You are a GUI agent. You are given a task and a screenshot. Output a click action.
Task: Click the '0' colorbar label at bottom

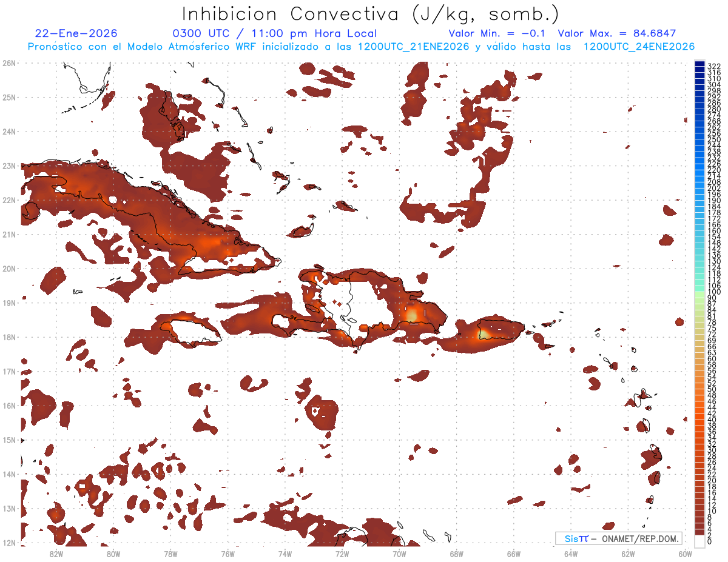[710, 542]
